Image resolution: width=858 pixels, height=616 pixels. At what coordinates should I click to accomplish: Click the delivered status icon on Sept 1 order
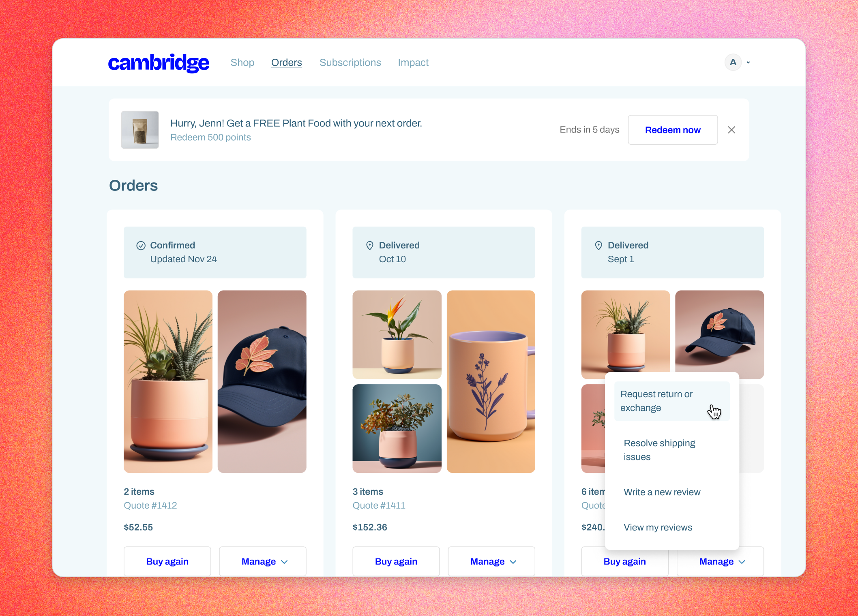click(x=599, y=246)
